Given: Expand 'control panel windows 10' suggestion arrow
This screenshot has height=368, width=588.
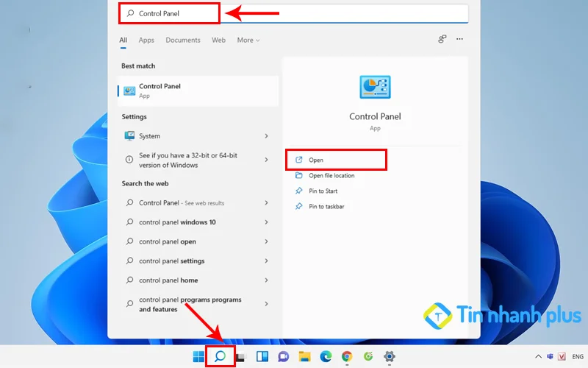Looking at the screenshot, I should pyautogui.click(x=266, y=222).
